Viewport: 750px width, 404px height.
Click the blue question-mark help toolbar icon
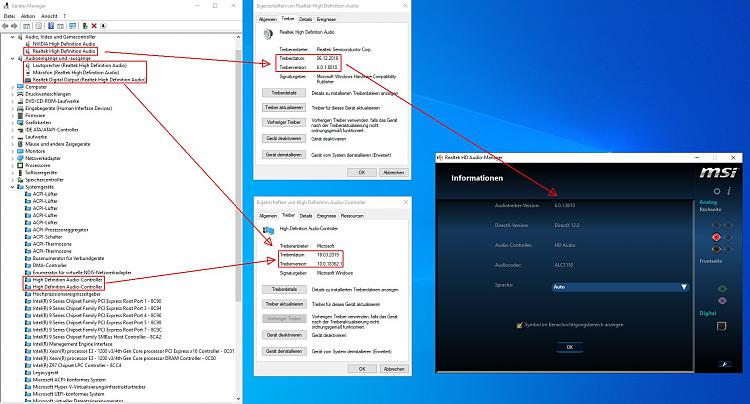pos(50,26)
